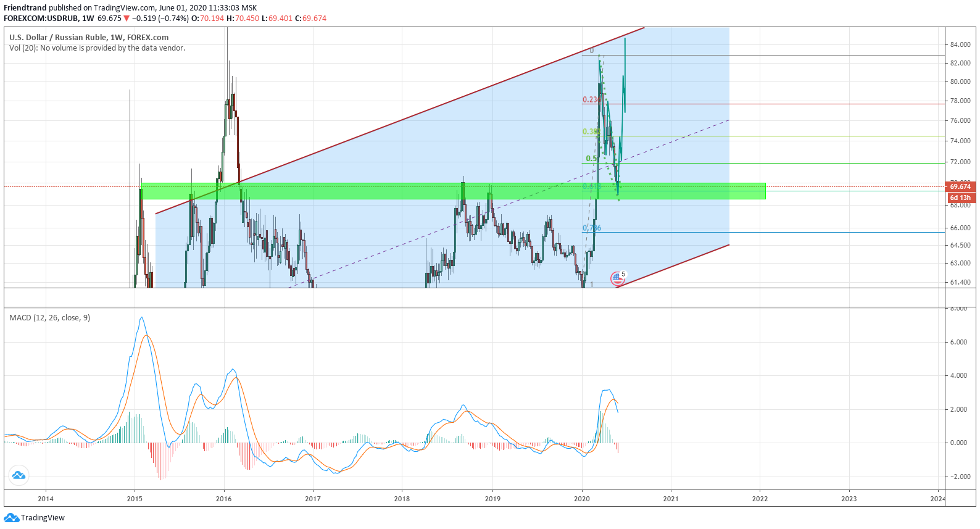This screenshot has height=529, width=980.
Task: Click the green horizontal support zone rectangle
Action: 454,191
